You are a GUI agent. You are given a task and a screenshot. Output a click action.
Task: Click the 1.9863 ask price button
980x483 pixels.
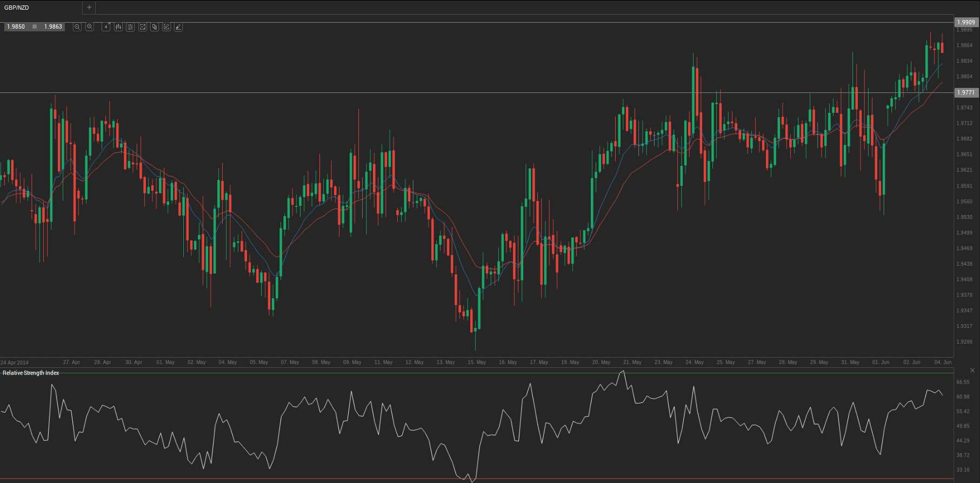[53, 26]
